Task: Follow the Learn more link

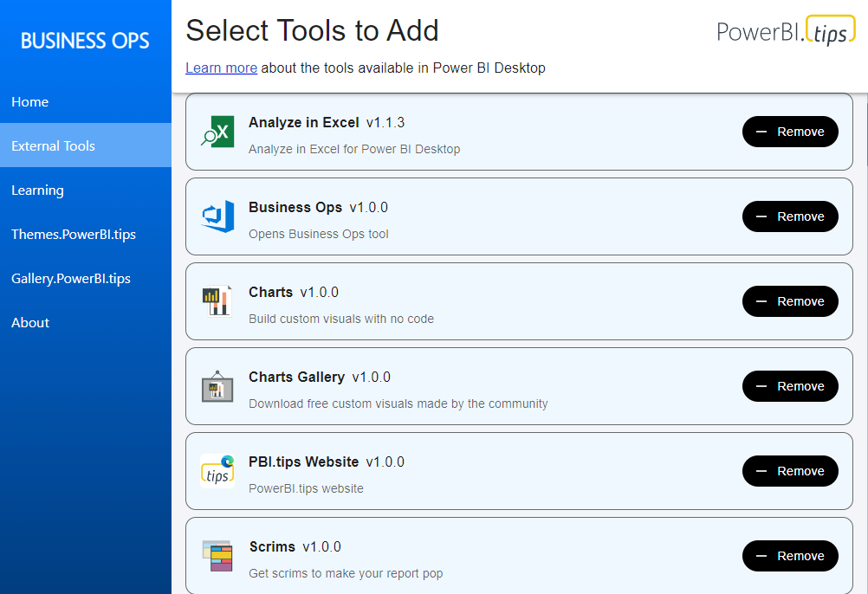Action: pos(221,68)
